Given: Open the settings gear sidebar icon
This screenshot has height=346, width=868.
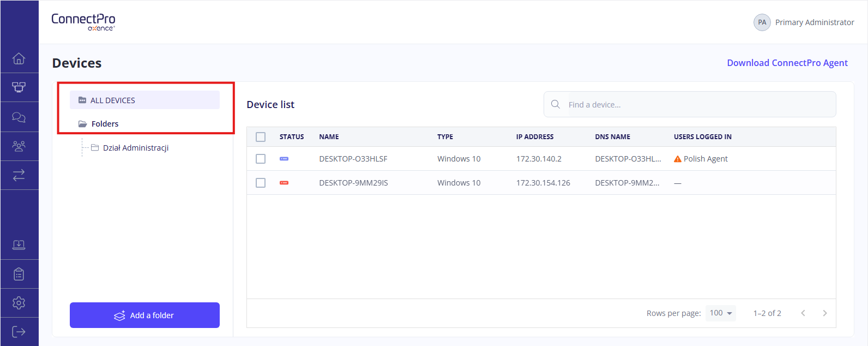Looking at the screenshot, I should tap(19, 303).
